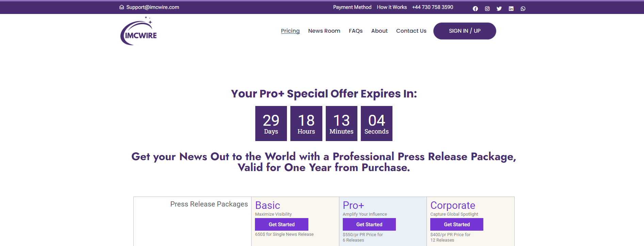
Task: Click the SIGN IN / UP button
Action: (x=465, y=31)
